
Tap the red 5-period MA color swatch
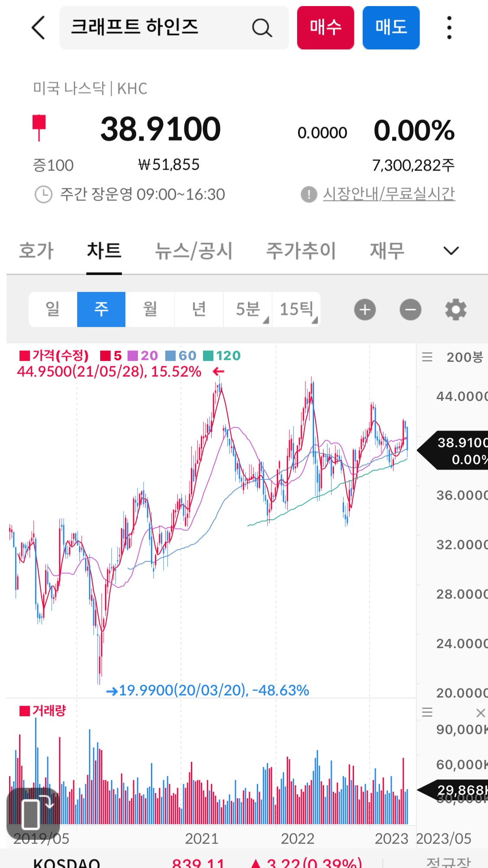[x=105, y=355]
